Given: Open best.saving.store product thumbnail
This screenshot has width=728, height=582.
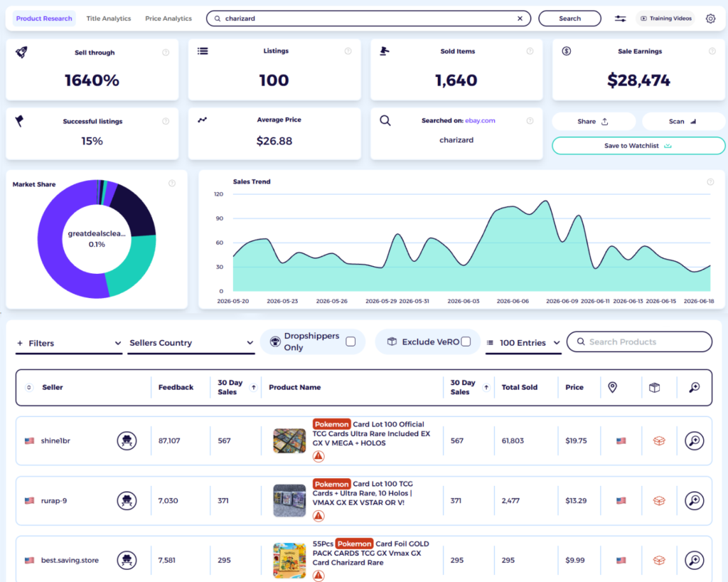Looking at the screenshot, I should [290, 561].
